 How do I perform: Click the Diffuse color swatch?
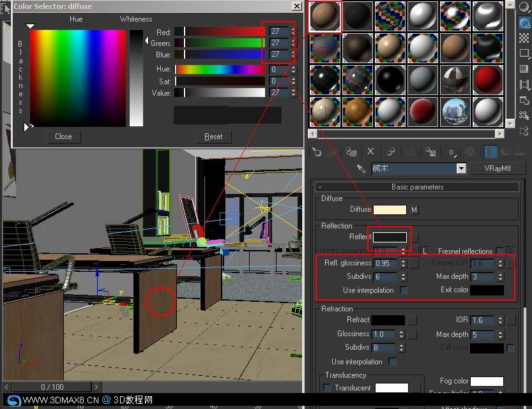(390, 210)
